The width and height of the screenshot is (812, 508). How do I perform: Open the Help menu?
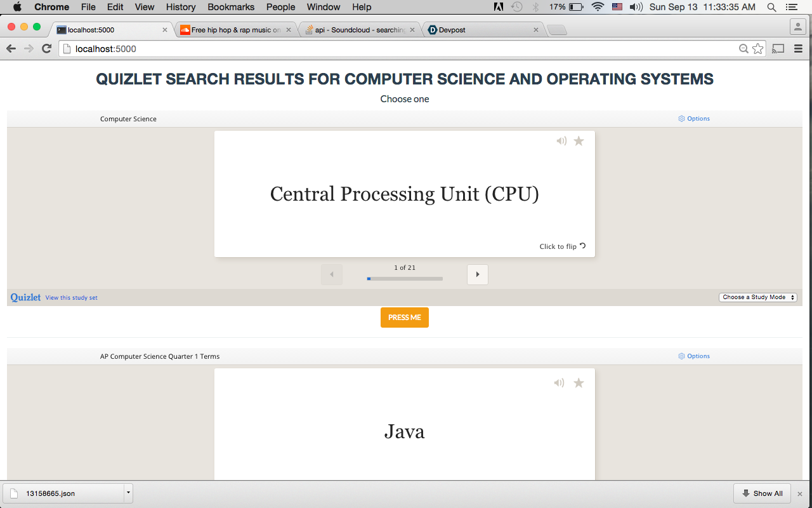click(x=362, y=7)
